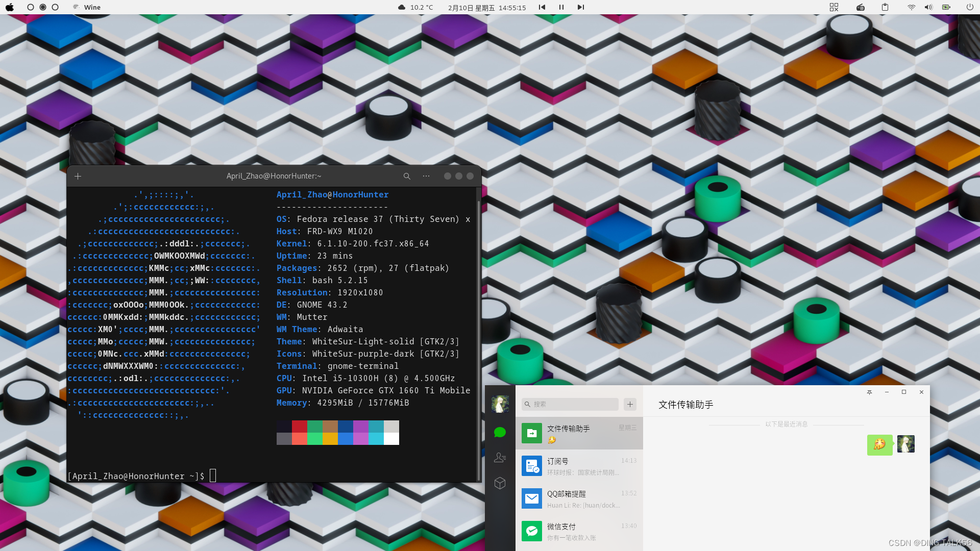Skip to next track in top bar
Image resolution: width=980 pixels, height=551 pixels.
click(580, 7)
